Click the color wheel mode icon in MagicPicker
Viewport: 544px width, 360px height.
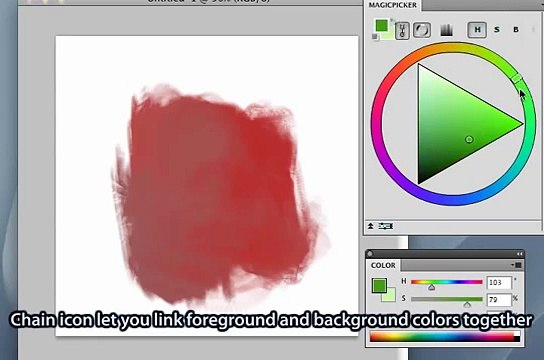point(422,30)
